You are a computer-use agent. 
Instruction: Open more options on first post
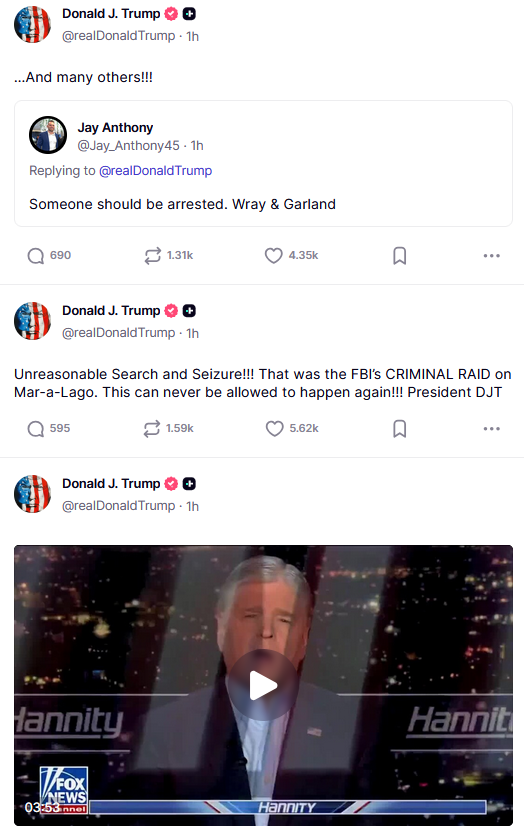[x=492, y=256]
